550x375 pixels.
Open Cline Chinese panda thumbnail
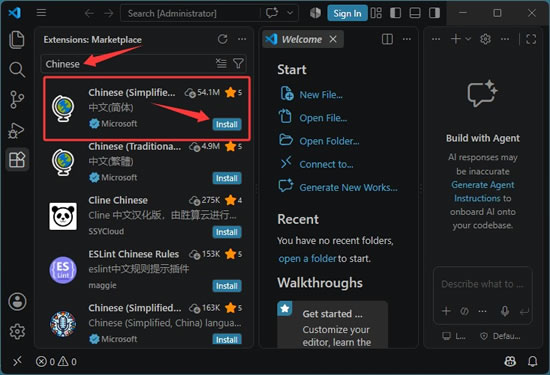click(63, 216)
